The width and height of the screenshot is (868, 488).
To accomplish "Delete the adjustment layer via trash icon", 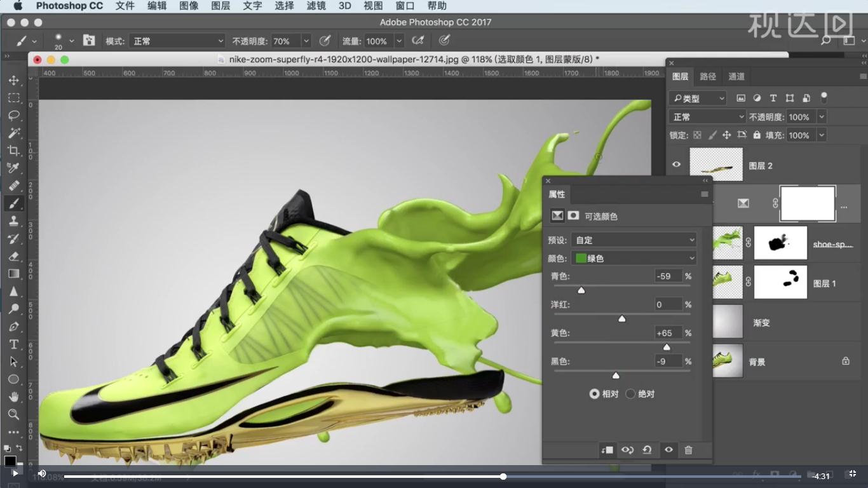I will coord(688,450).
